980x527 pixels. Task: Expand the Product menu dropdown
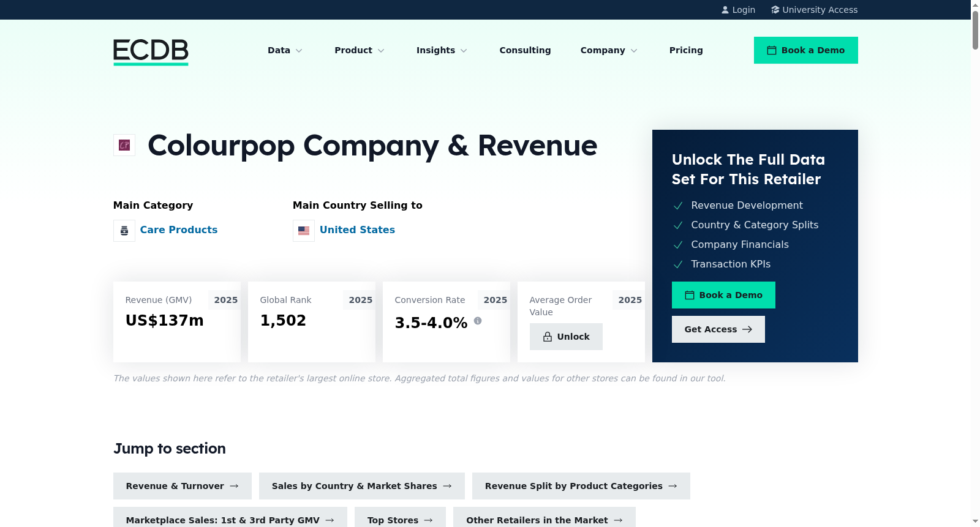(x=360, y=50)
